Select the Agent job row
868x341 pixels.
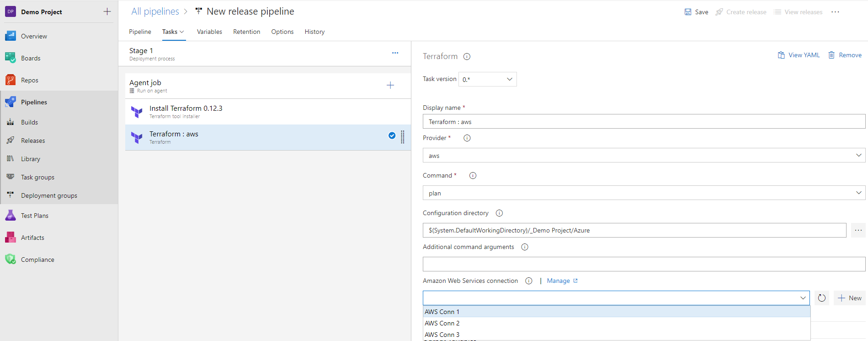(x=268, y=86)
